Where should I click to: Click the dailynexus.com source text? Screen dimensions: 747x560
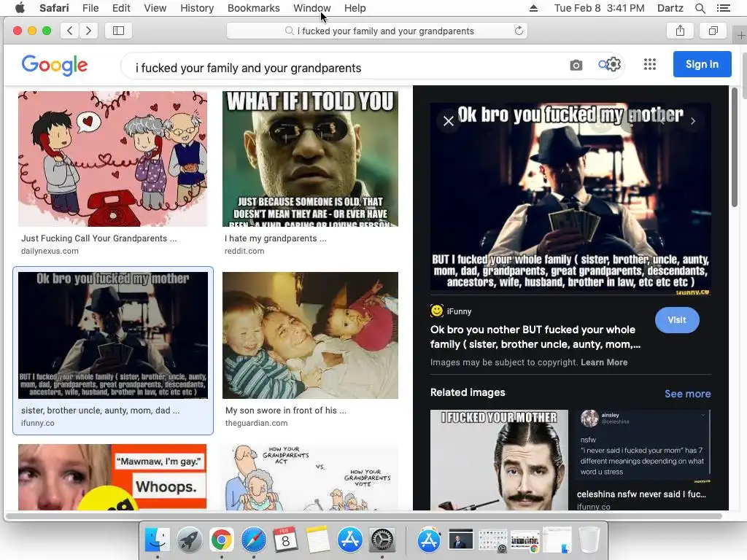(x=50, y=251)
